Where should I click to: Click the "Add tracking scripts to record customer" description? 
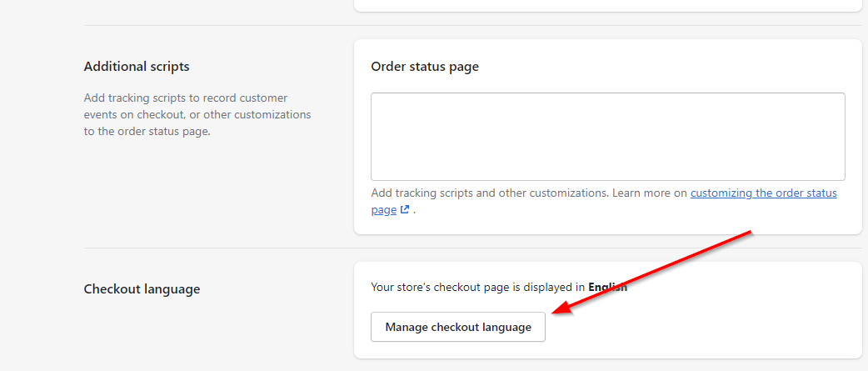[186, 98]
